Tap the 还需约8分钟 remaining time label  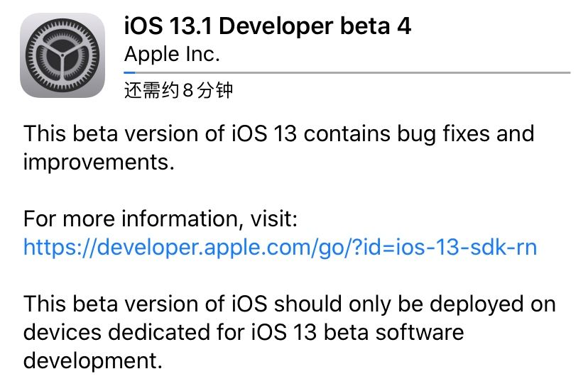tap(178, 91)
